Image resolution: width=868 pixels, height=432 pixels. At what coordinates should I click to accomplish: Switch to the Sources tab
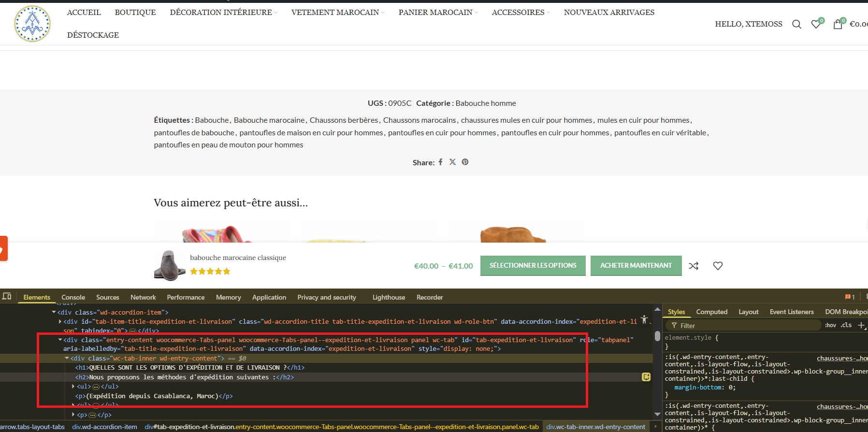point(107,297)
